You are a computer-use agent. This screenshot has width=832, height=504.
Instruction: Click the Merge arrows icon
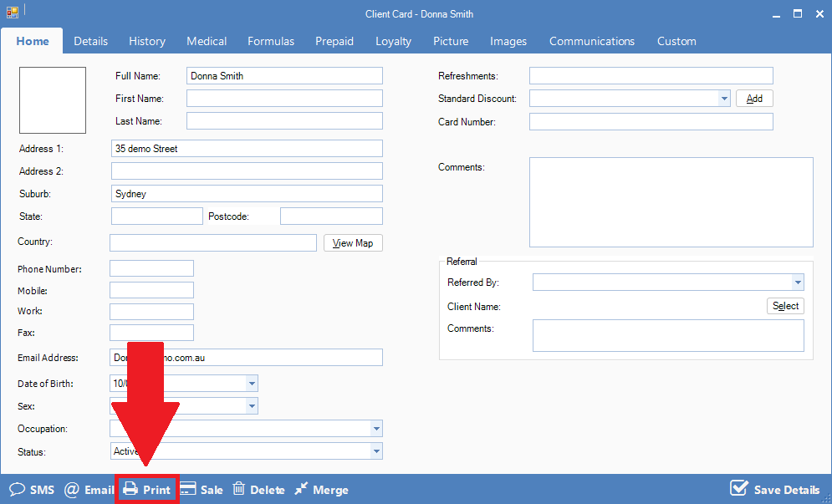pyautogui.click(x=302, y=490)
